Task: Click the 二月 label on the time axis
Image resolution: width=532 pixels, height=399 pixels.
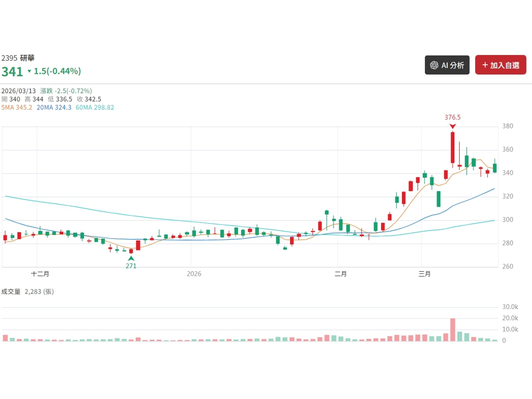Action: pyautogui.click(x=340, y=274)
